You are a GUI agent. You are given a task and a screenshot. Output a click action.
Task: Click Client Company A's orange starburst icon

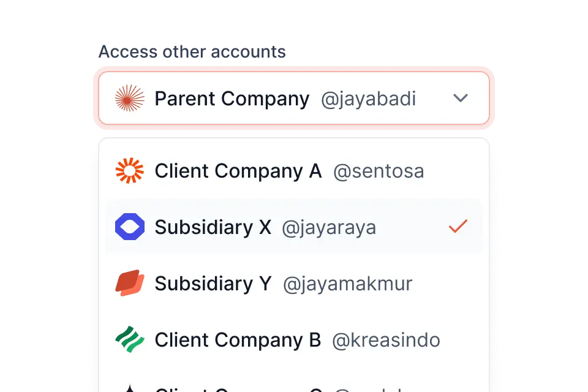130,171
